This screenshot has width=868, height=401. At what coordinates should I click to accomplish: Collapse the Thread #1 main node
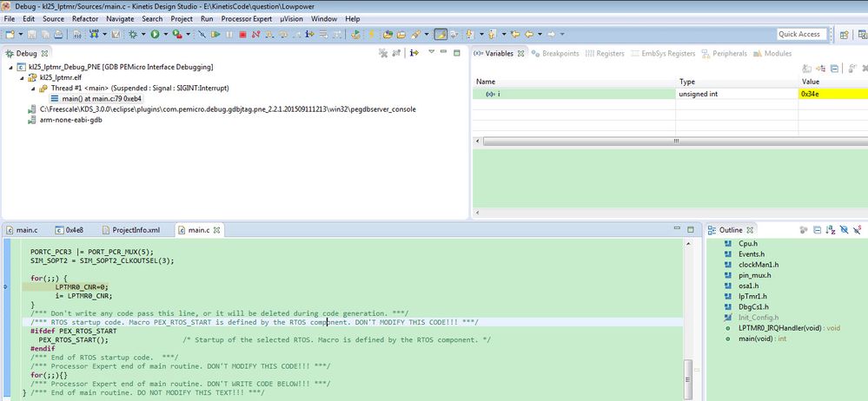(x=33, y=88)
